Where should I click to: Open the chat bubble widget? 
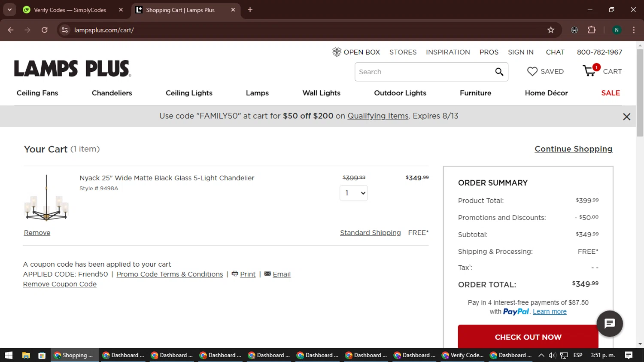pyautogui.click(x=609, y=323)
